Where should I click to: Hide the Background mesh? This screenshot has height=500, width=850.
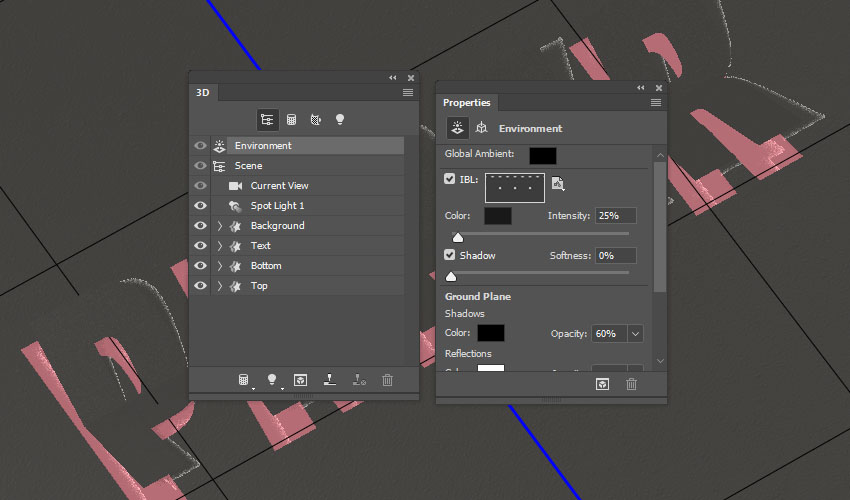point(200,226)
